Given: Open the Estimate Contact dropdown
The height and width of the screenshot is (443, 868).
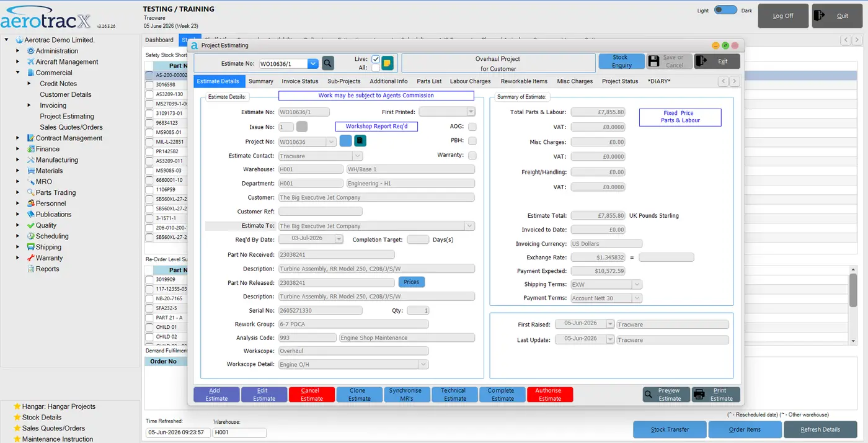Looking at the screenshot, I should coord(358,156).
